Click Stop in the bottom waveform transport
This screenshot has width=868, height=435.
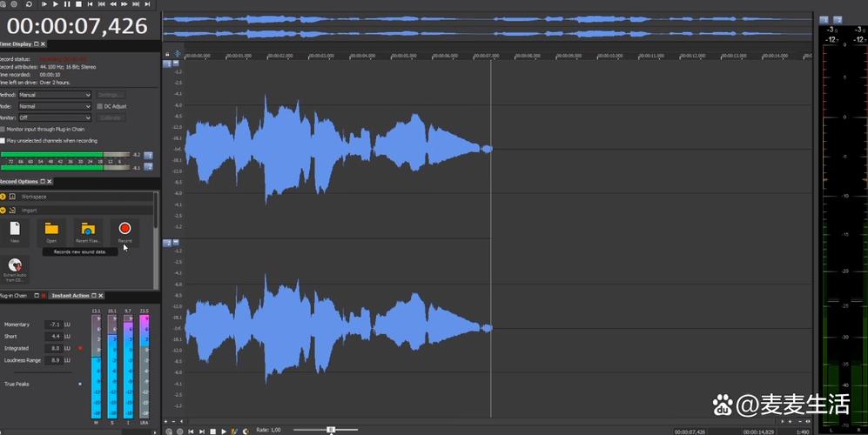point(212,432)
